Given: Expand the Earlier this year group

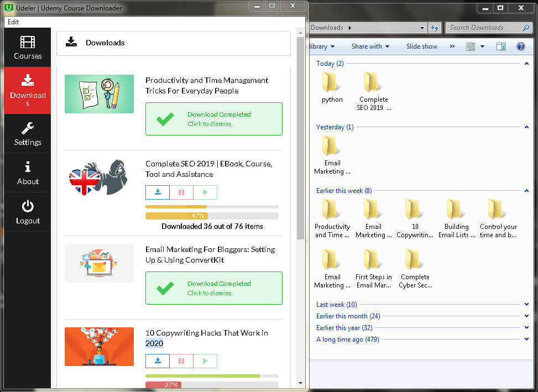Looking at the screenshot, I should pyautogui.click(x=526, y=327).
